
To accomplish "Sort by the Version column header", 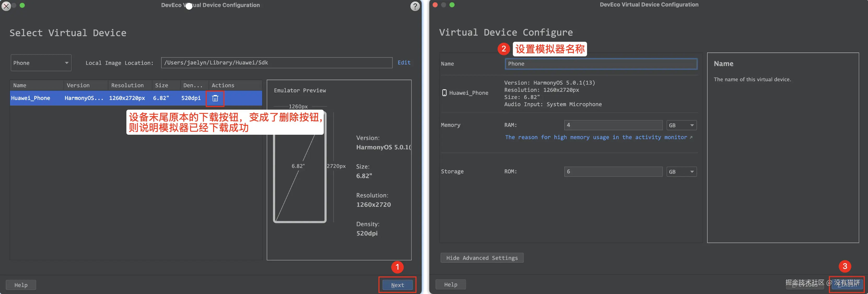I will coord(78,86).
